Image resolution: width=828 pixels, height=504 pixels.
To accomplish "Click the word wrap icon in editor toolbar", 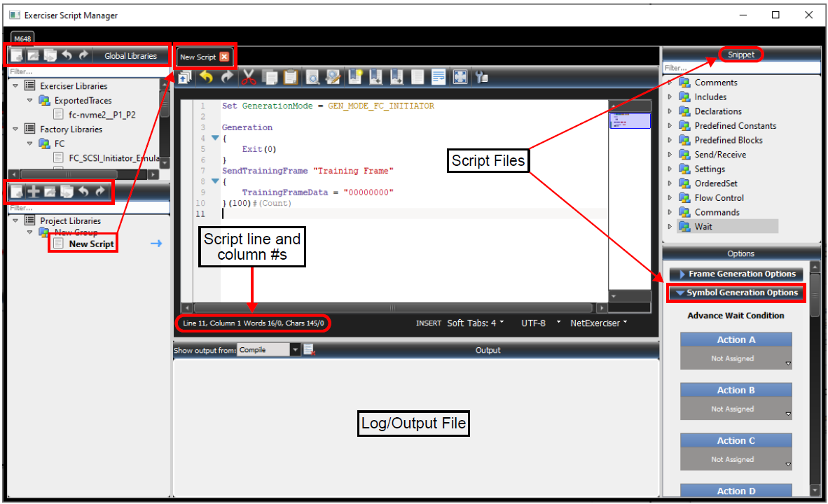I will pyautogui.click(x=439, y=77).
